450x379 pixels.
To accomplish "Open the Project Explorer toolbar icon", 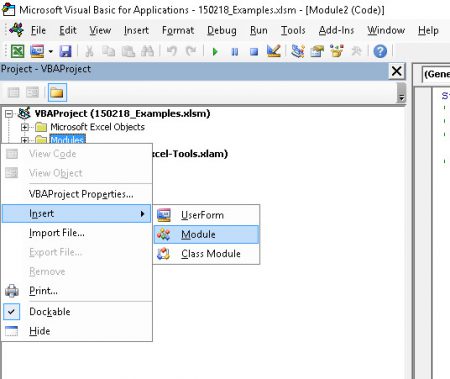I will click(297, 51).
